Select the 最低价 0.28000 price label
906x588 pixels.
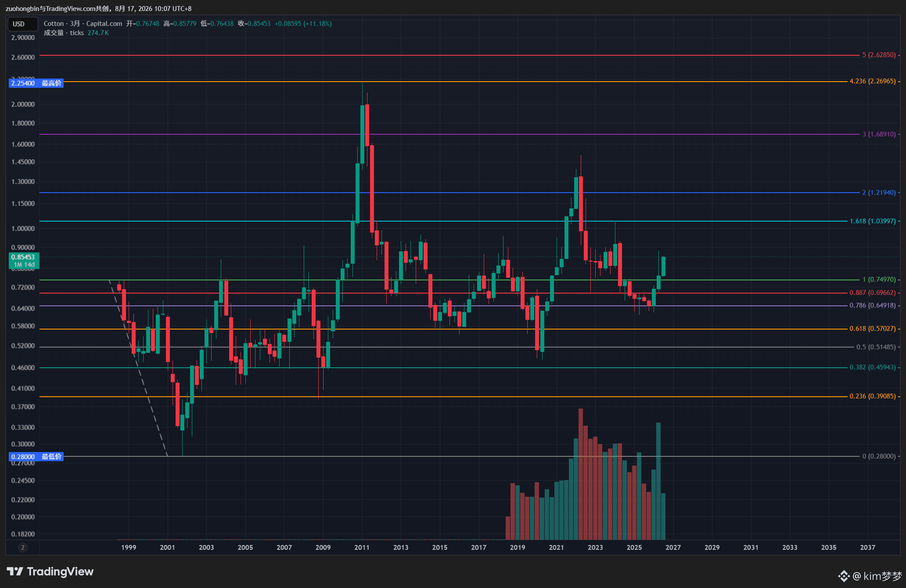(36, 456)
